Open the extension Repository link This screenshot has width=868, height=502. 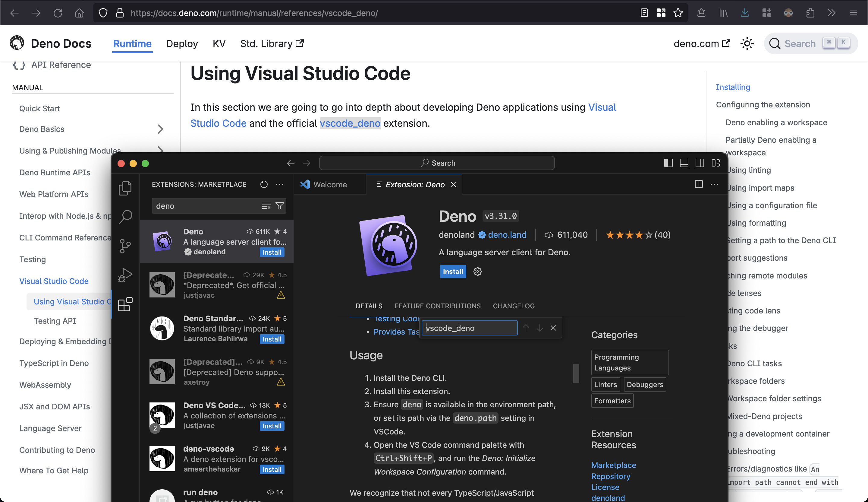[x=611, y=476]
